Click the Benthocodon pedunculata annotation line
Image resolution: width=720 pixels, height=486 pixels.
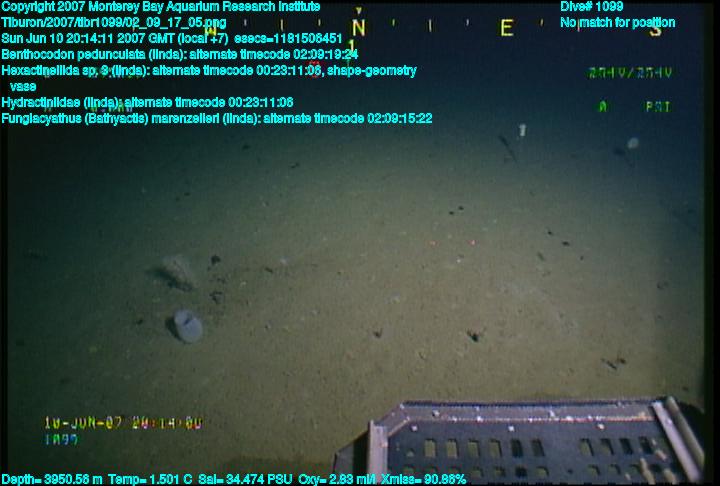[x=180, y=54]
